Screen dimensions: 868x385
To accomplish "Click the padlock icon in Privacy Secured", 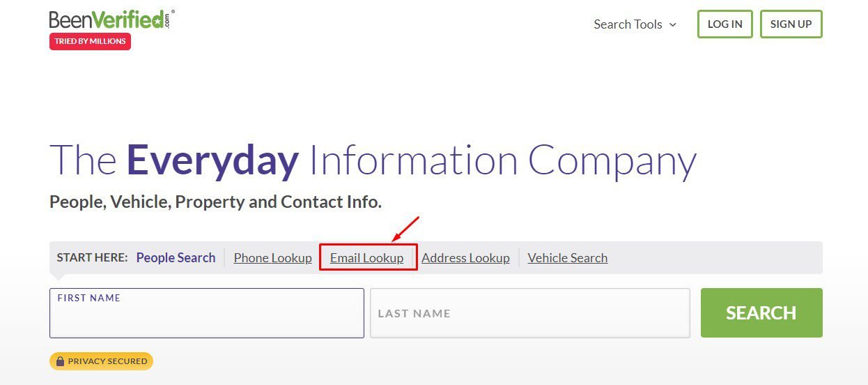I will (x=60, y=361).
